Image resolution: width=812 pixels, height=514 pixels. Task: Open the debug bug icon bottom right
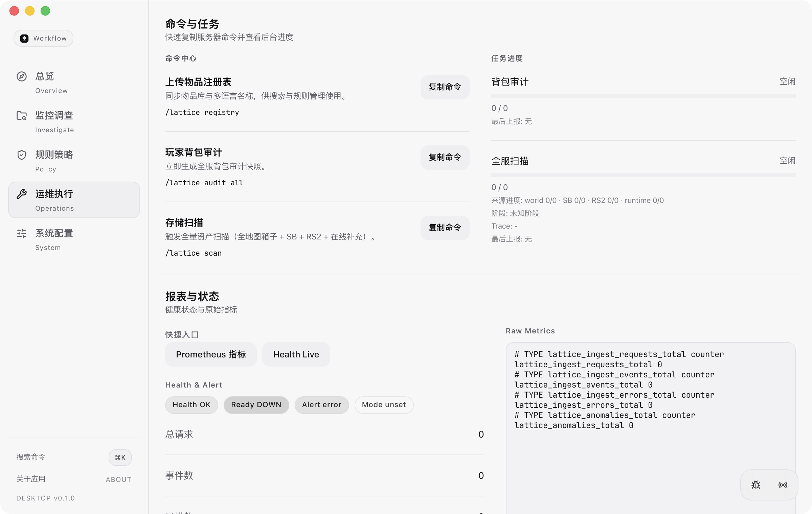(755, 485)
